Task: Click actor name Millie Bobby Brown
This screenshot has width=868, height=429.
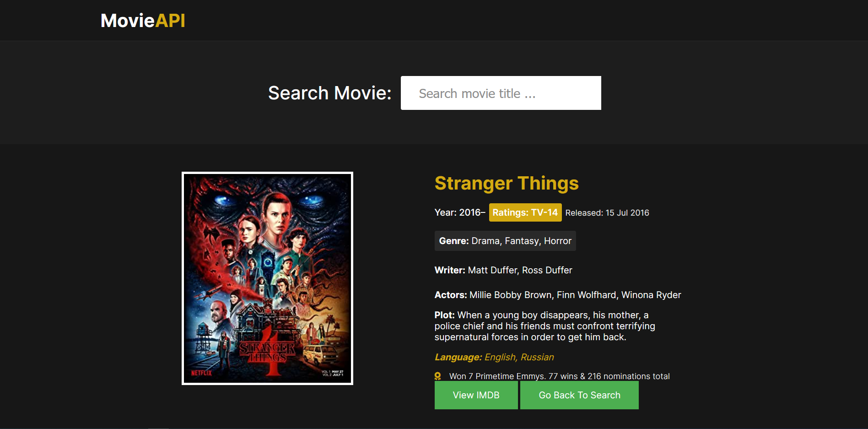Action: tap(510, 295)
